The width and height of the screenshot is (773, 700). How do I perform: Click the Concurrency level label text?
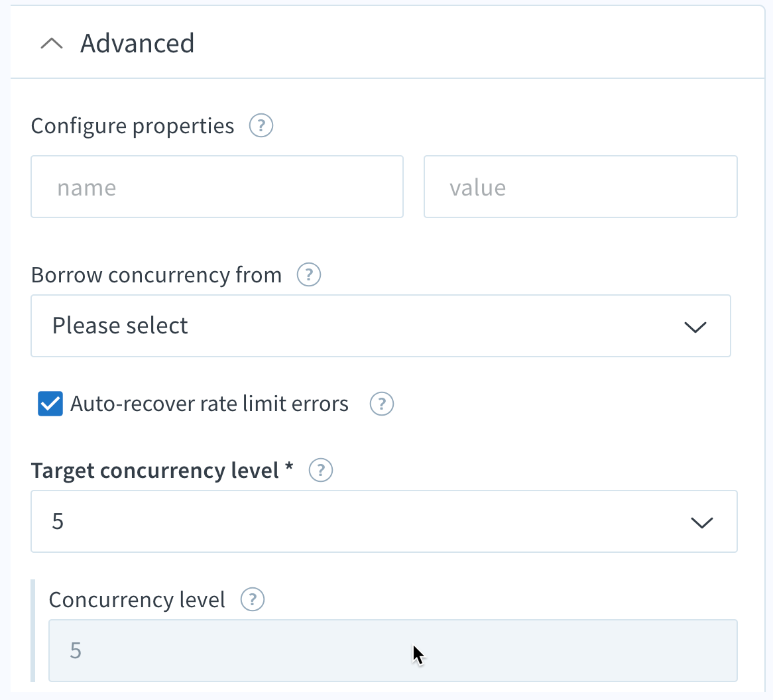pyautogui.click(x=137, y=599)
